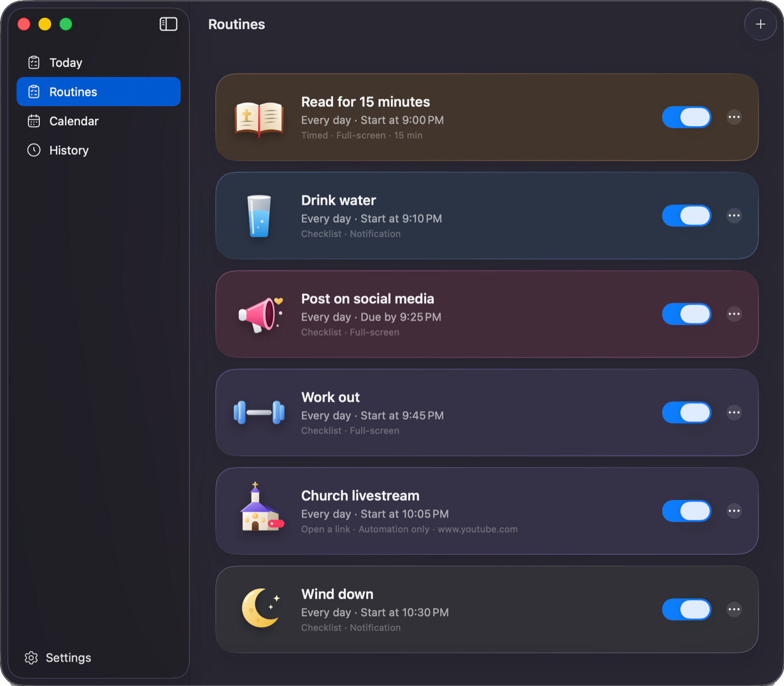Click the water glass routine icon
Screen dimensions: 784x686
click(259, 216)
